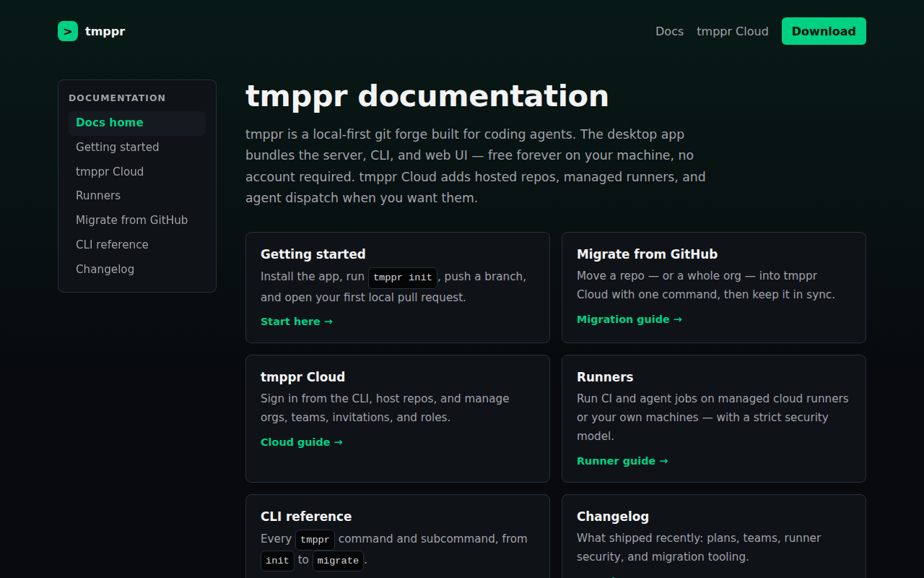Click the Getting started card title

click(x=313, y=254)
